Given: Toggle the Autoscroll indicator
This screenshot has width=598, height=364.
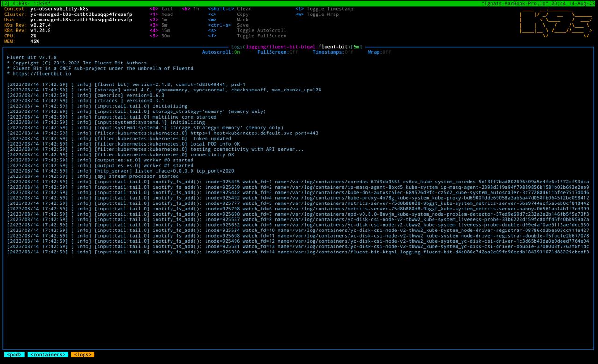Looking at the screenshot, I should (221, 52).
